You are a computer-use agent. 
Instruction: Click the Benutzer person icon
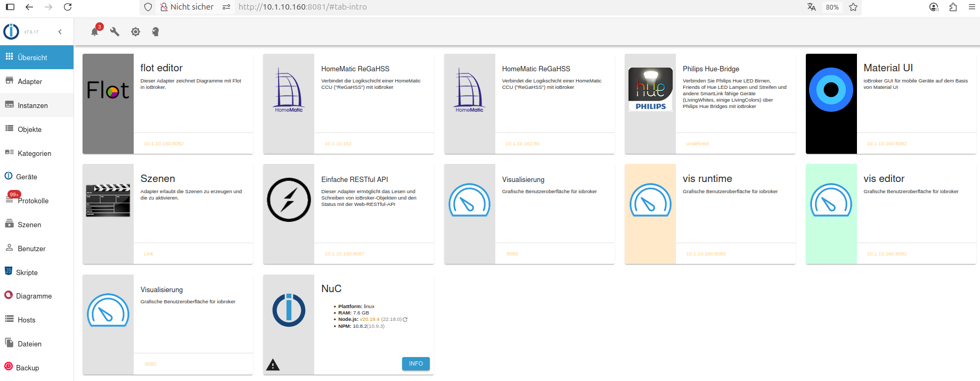click(x=9, y=247)
